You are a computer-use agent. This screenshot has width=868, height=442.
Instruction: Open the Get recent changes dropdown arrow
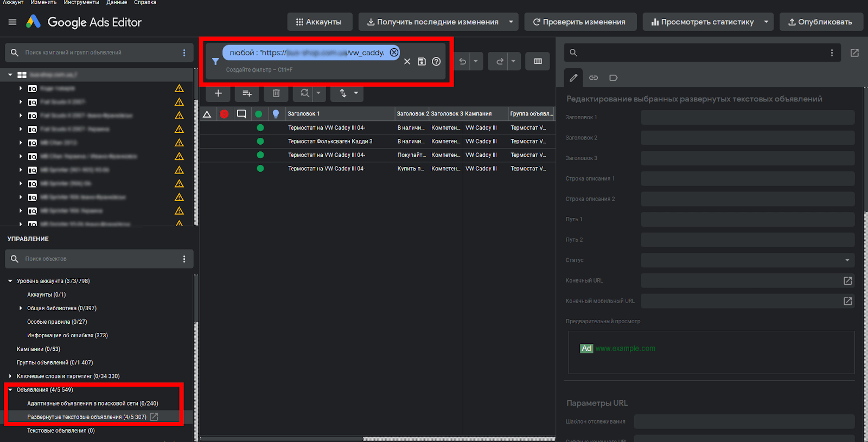tap(511, 22)
